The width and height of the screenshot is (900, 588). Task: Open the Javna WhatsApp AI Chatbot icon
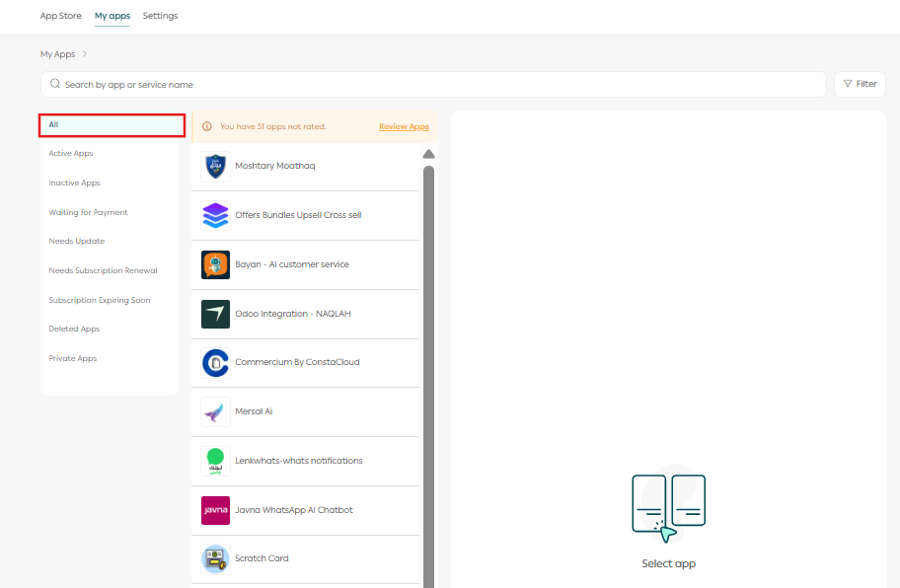point(215,510)
